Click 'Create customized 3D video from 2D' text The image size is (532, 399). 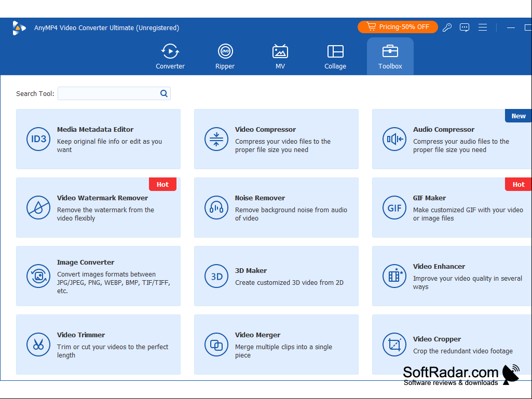289,283
